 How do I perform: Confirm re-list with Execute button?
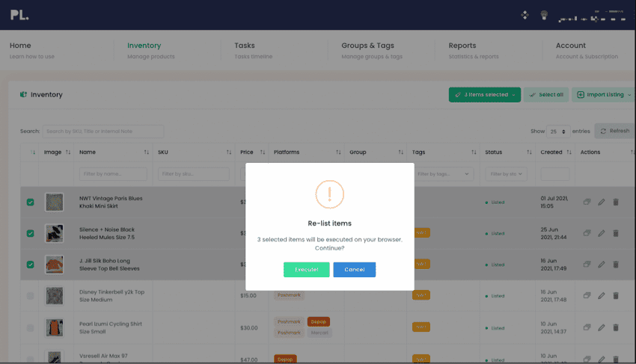[306, 270]
